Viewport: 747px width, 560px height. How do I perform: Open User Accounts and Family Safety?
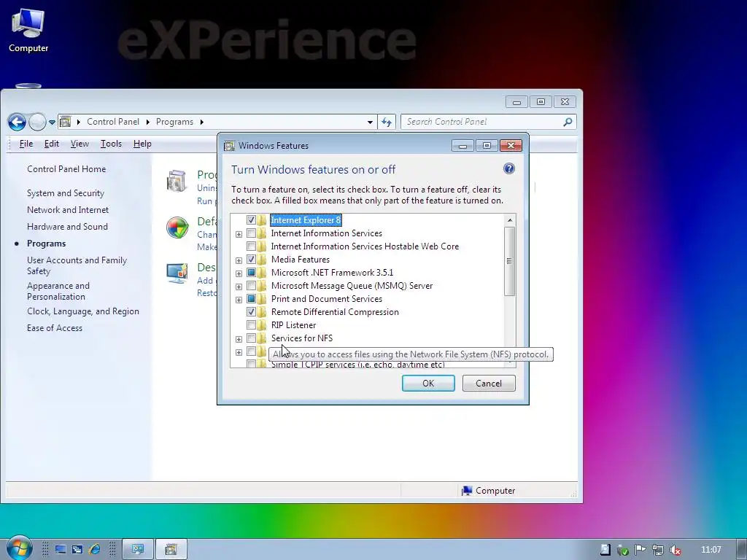[77, 265]
